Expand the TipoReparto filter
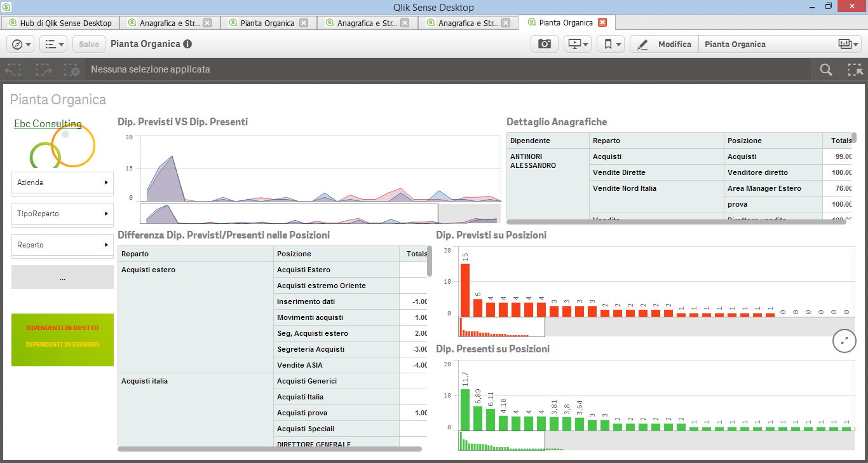Viewport: 868px width, 463px height. coord(62,214)
